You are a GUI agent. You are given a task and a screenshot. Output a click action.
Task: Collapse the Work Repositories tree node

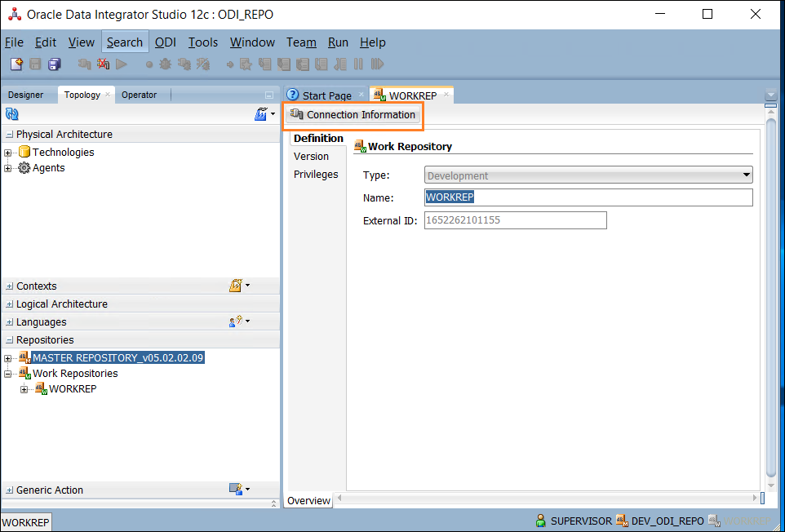coord(7,374)
